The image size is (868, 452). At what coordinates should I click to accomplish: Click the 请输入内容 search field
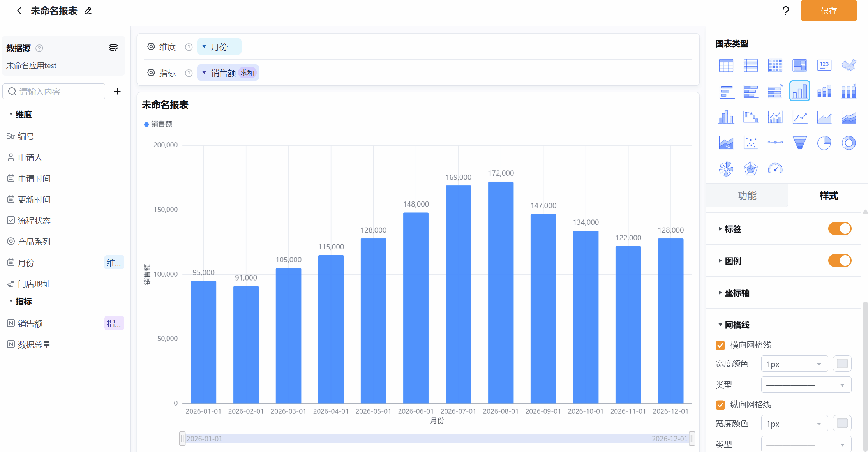coord(54,92)
